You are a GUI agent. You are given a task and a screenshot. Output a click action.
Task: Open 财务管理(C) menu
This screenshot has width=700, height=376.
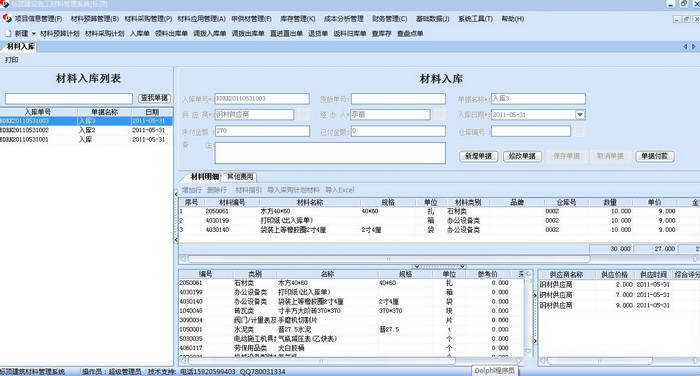(389, 19)
